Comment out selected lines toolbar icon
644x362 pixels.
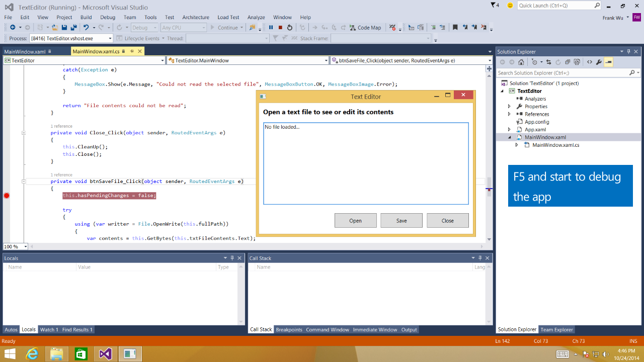(434, 28)
